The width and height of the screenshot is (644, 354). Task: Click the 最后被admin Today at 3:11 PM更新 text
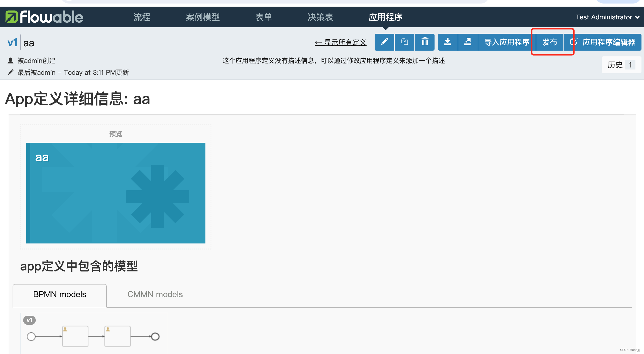pyautogui.click(x=73, y=73)
